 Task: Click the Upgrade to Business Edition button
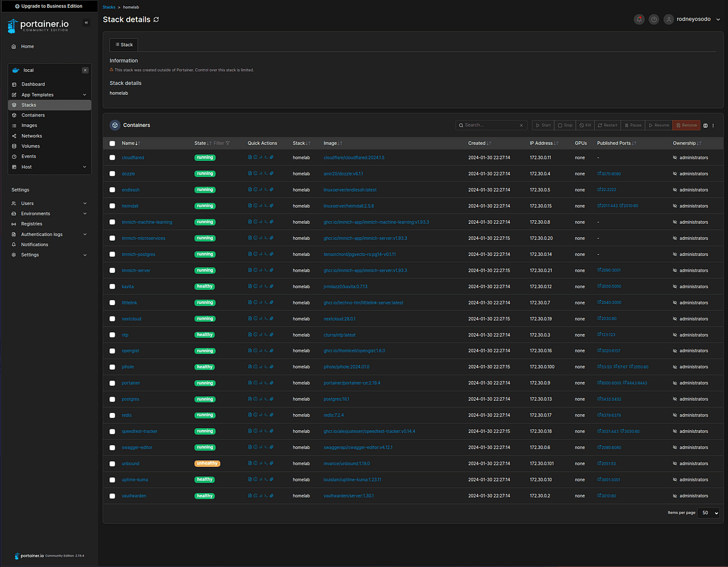click(x=49, y=7)
